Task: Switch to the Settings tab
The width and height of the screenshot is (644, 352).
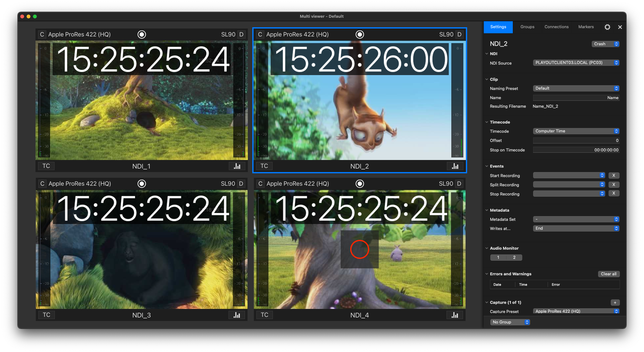Action: point(498,27)
